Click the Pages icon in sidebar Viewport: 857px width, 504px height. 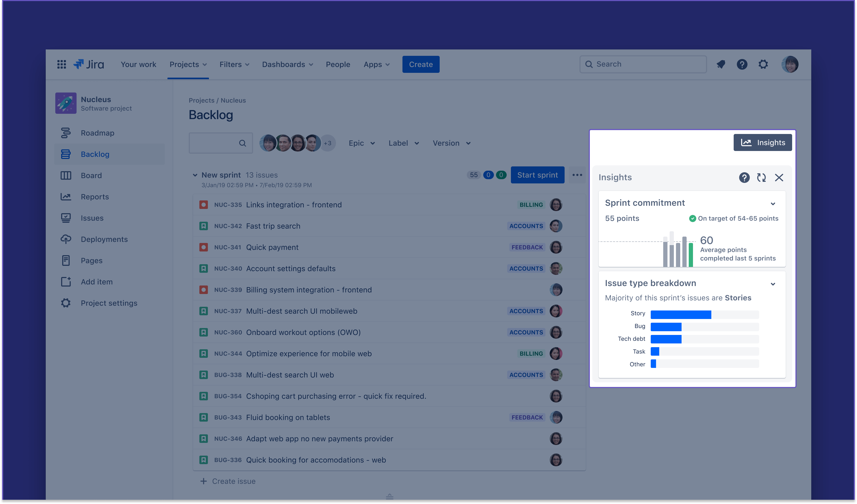pos(66,260)
